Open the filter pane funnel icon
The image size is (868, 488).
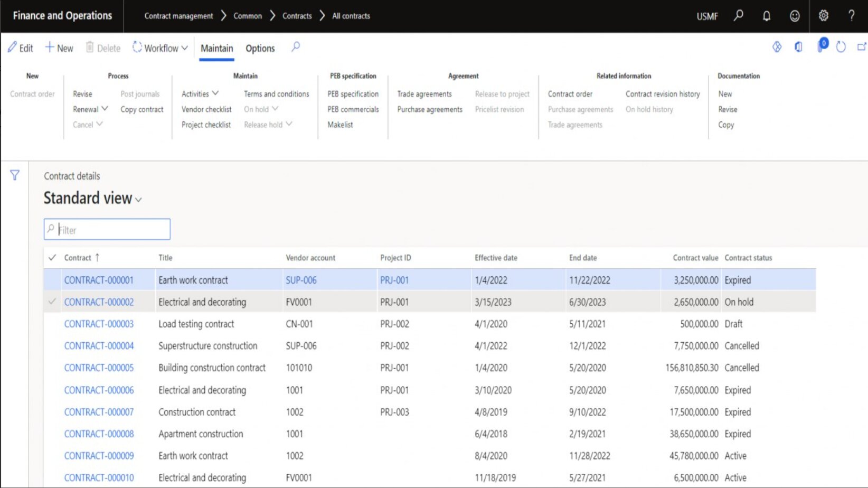pos(15,175)
